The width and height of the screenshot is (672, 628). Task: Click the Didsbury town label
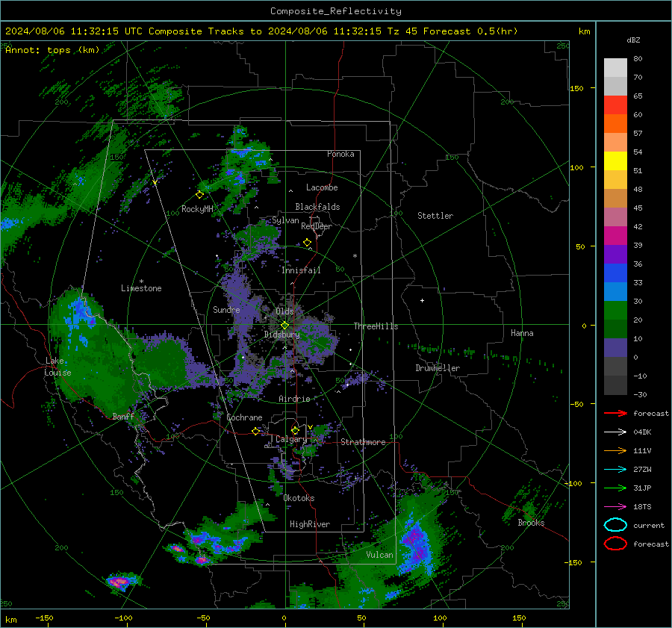pyautogui.click(x=282, y=335)
